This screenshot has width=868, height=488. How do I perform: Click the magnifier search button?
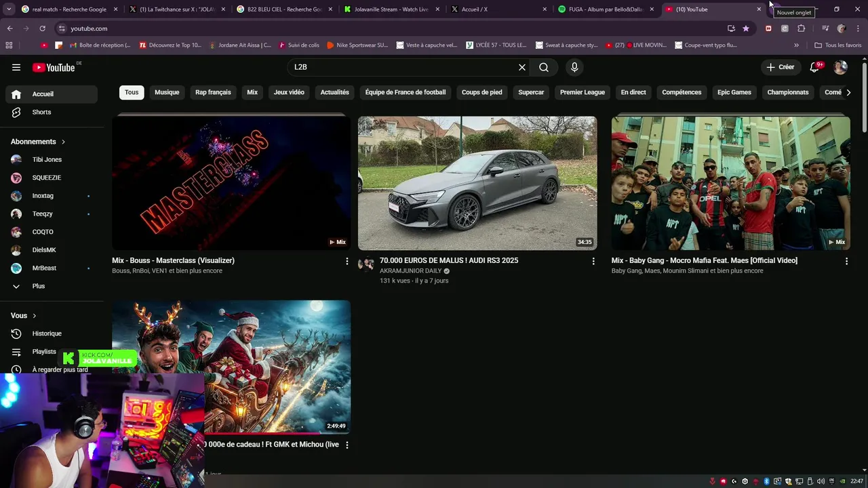click(x=544, y=67)
